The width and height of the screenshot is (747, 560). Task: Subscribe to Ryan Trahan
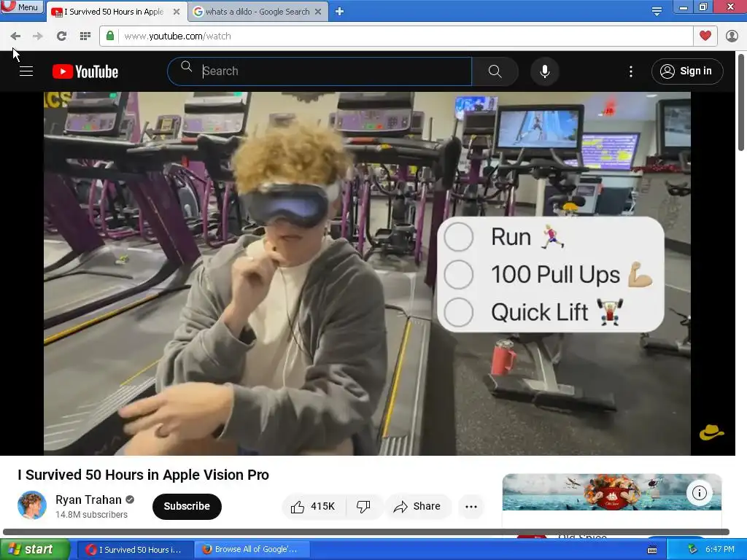(x=187, y=506)
